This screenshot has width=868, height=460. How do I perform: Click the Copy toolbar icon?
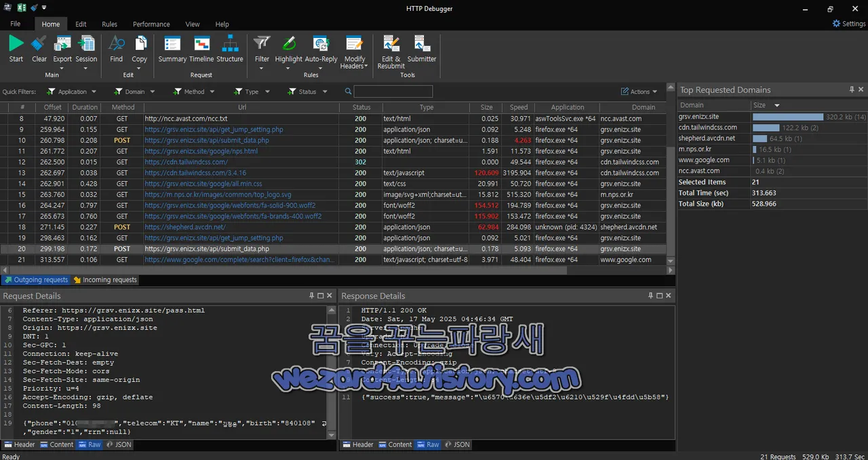click(140, 45)
